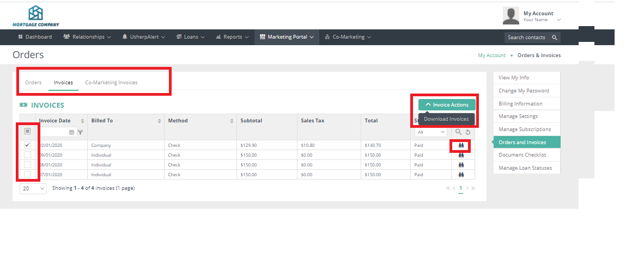Screen dimensions: 644x260
Task: Open the Co-Marketing Invoices tab
Action: coord(111,83)
